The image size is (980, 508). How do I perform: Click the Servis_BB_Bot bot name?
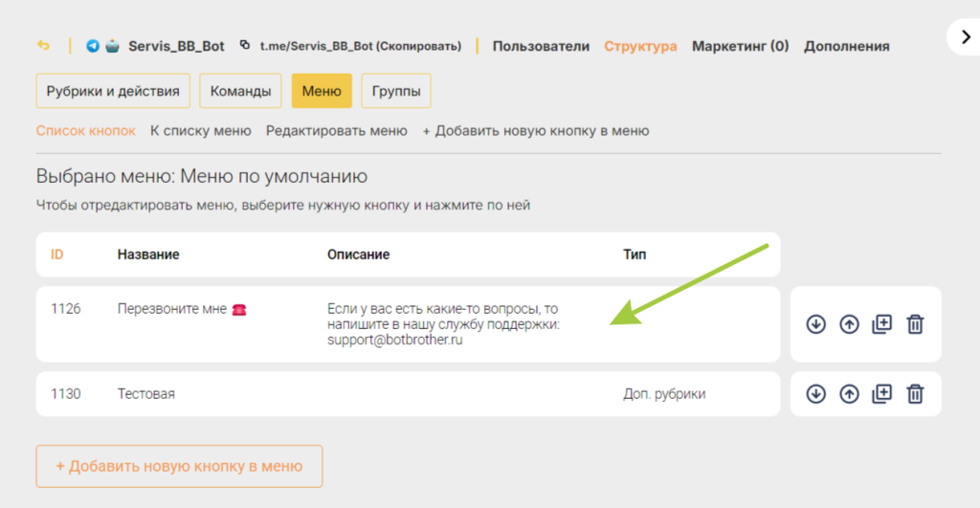coord(176,46)
